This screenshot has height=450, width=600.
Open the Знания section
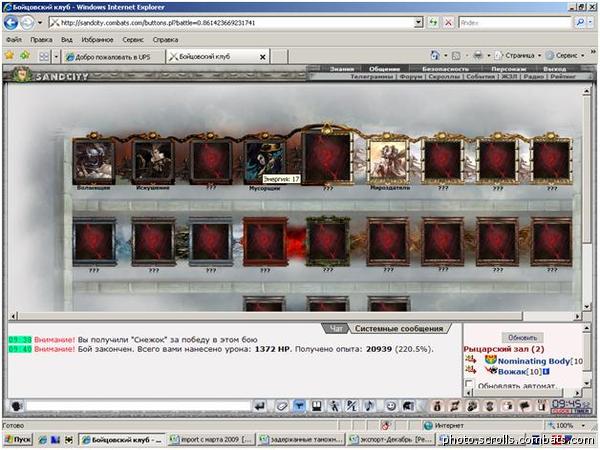pos(342,69)
